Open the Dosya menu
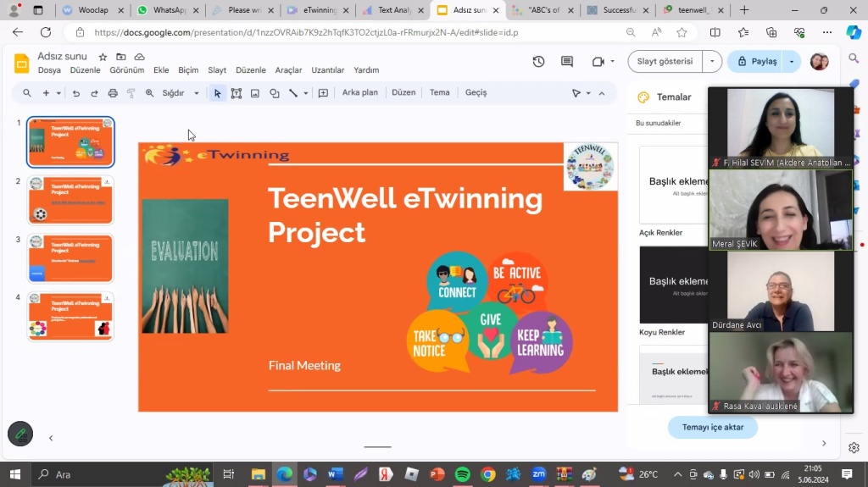Viewport: 868px width, 487px height. click(x=49, y=70)
